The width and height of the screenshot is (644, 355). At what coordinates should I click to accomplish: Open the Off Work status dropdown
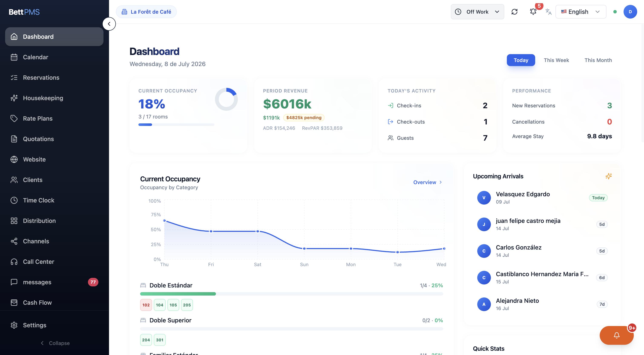coord(477,12)
